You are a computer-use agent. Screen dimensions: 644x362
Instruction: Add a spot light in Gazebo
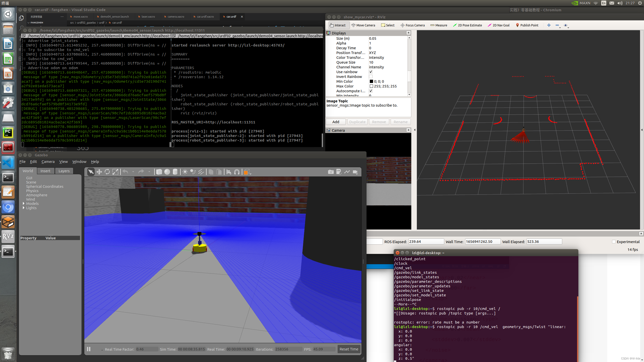193,172
